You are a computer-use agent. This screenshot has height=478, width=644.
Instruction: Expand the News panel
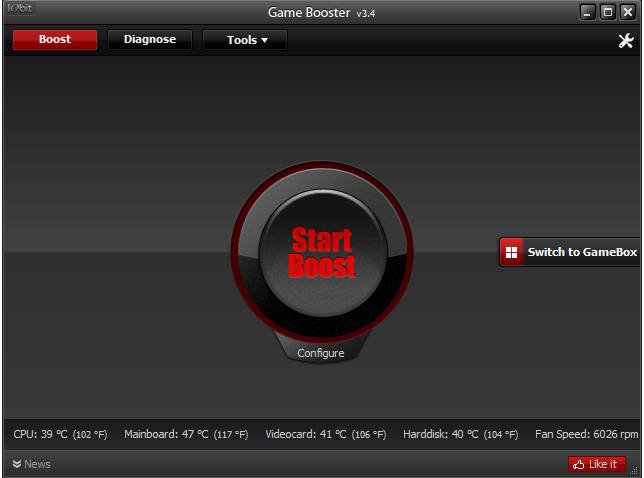[x=32, y=464]
